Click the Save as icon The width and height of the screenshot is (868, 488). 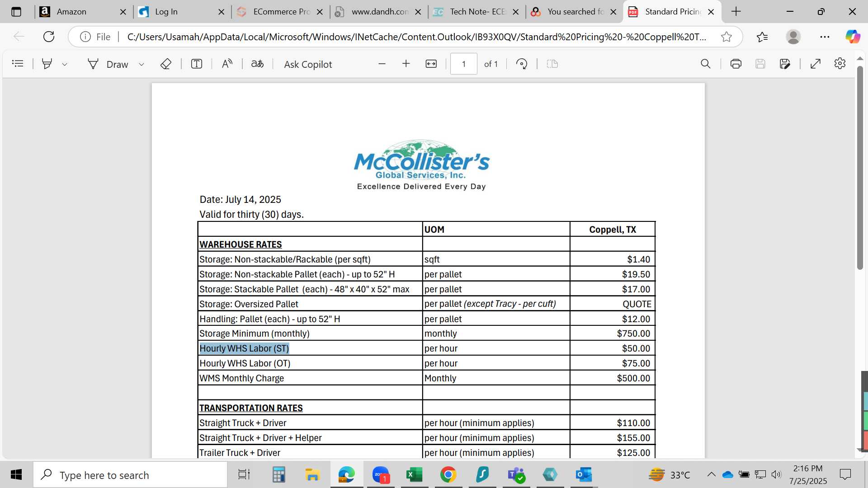click(x=785, y=64)
